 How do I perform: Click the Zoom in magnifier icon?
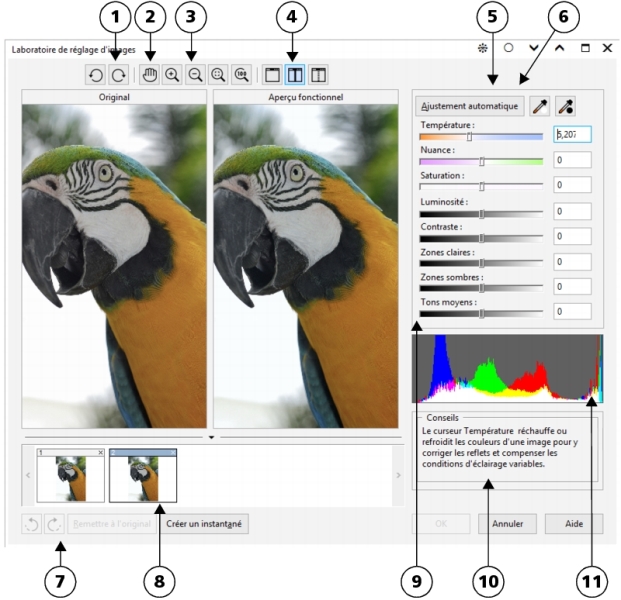pos(172,75)
